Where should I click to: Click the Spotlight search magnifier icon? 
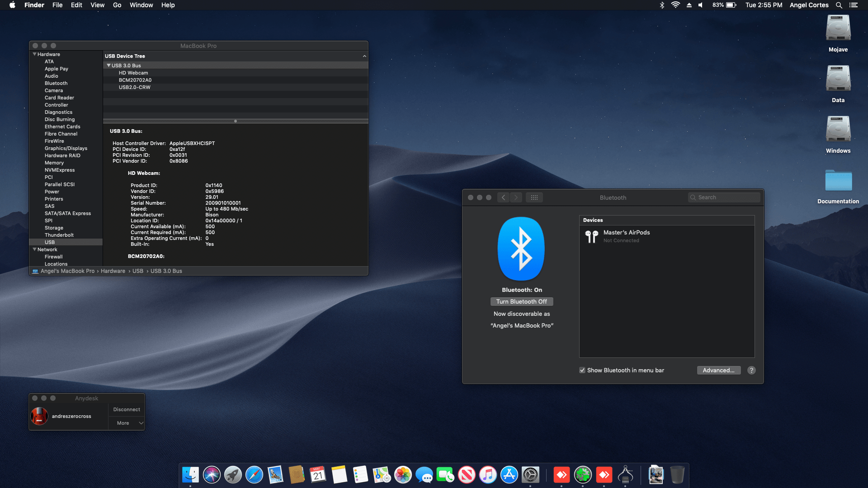click(839, 5)
